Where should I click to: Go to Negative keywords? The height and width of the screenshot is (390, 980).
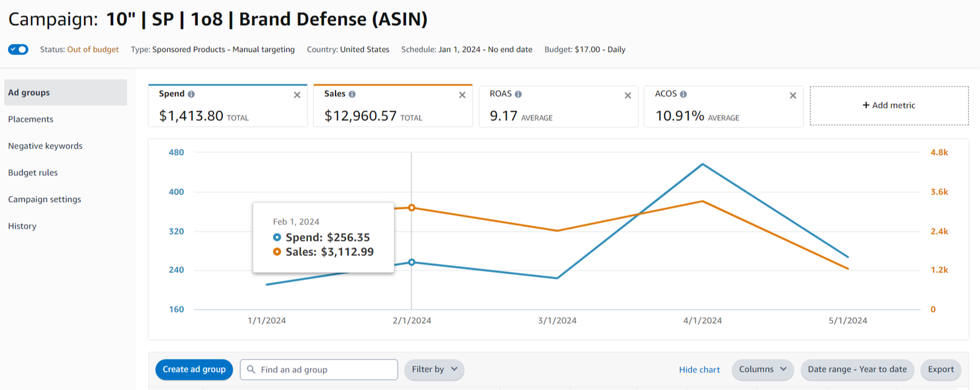(45, 146)
